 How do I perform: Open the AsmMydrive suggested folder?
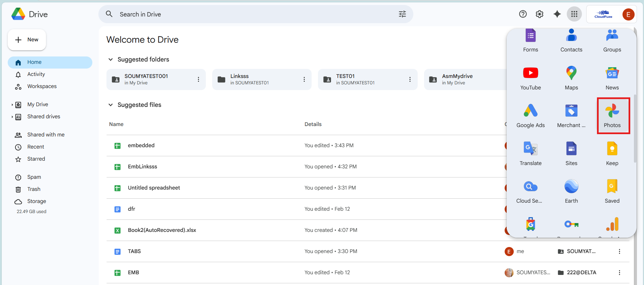pyautogui.click(x=465, y=79)
